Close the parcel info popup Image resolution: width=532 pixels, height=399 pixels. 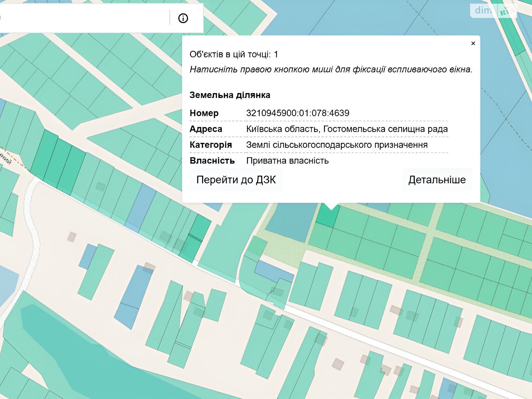tap(473, 43)
